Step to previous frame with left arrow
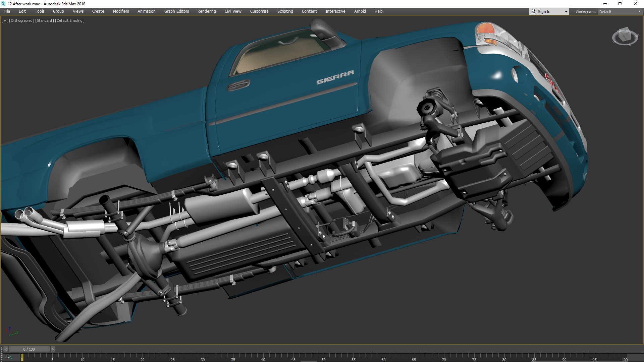Viewport: 644px width, 362px height. point(5,349)
